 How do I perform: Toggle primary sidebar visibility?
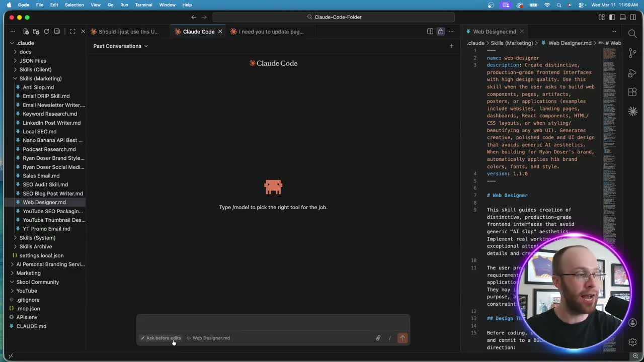click(x=612, y=17)
